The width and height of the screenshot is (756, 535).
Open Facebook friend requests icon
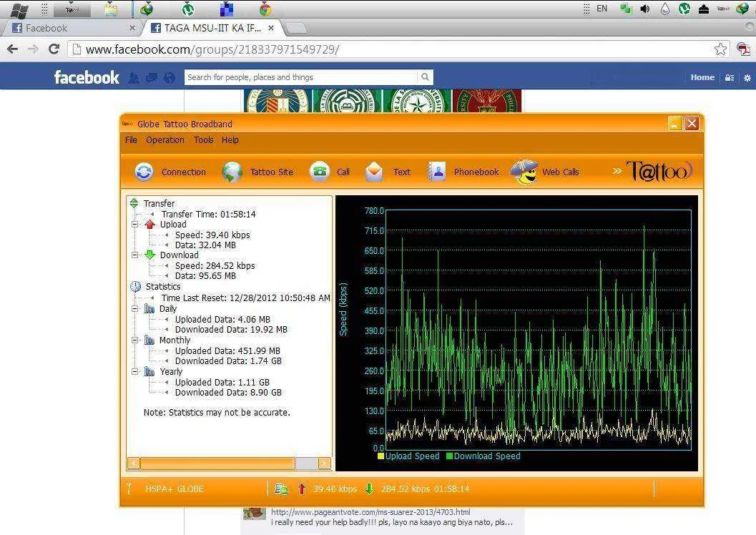pos(134,77)
